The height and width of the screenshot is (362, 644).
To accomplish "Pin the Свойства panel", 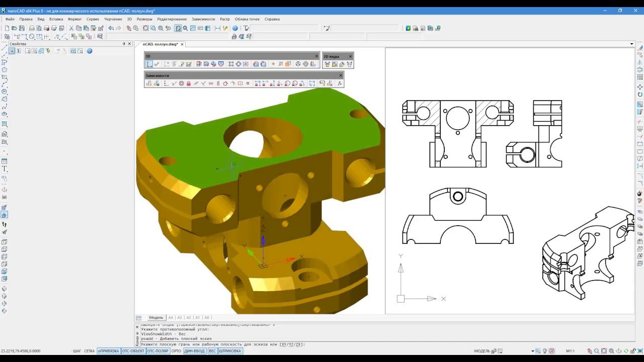I will [124, 44].
